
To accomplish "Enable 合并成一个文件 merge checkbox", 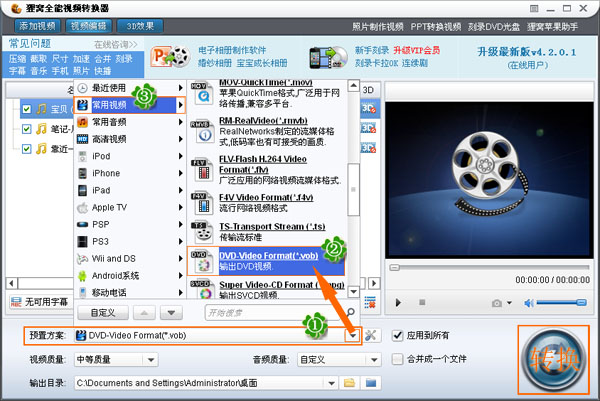I will (398, 359).
